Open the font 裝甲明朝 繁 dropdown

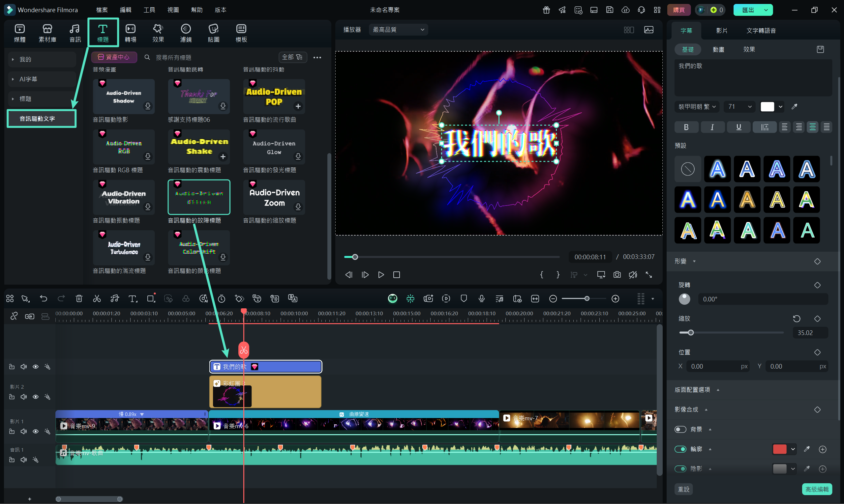pos(697,107)
